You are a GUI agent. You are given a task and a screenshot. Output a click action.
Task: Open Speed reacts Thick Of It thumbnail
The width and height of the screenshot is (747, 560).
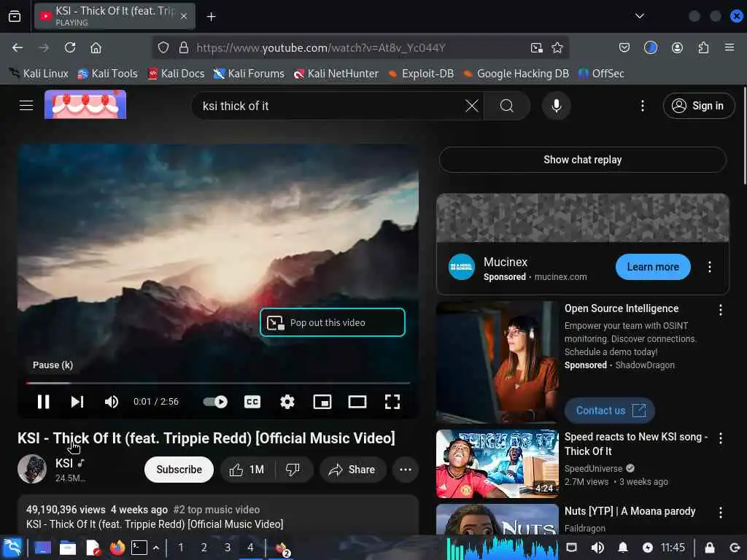[498, 464]
